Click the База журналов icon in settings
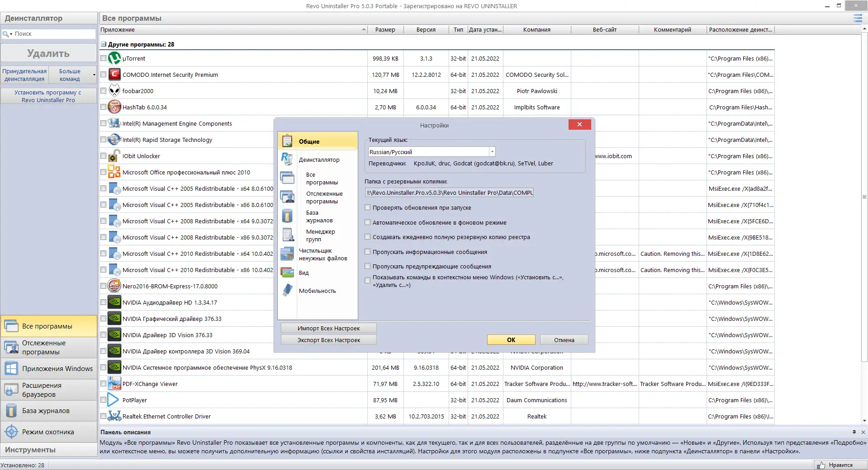Image resolution: width=868 pixels, height=470 pixels. (x=287, y=216)
